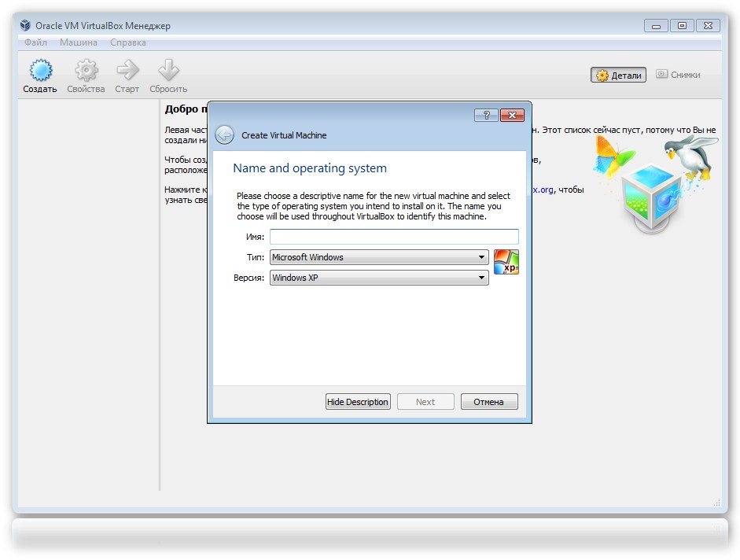Click the Создать (Create) toolbar icon
Image resolution: width=740 pixels, height=560 pixels.
40,72
